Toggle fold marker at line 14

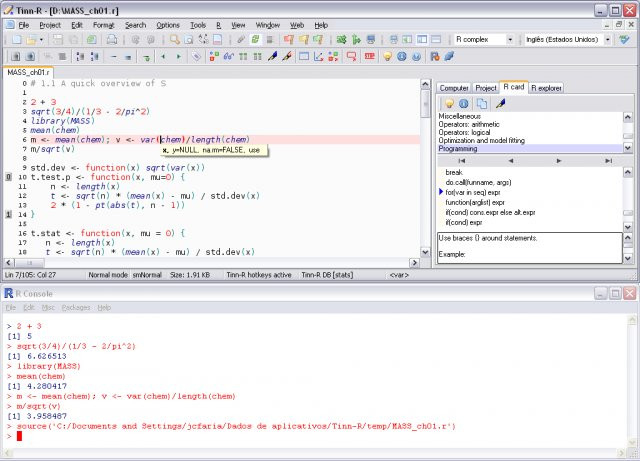coord(9,214)
